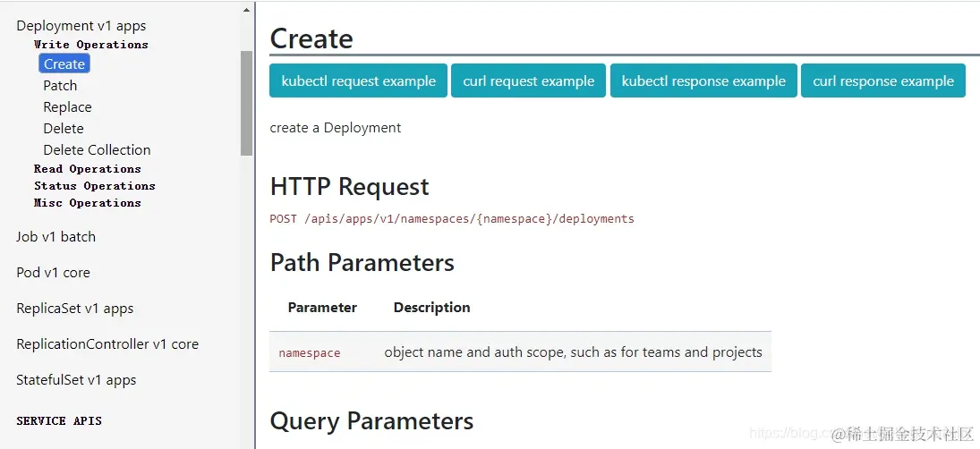
Task: Open Pod v1 core entry
Action: (53, 272)
